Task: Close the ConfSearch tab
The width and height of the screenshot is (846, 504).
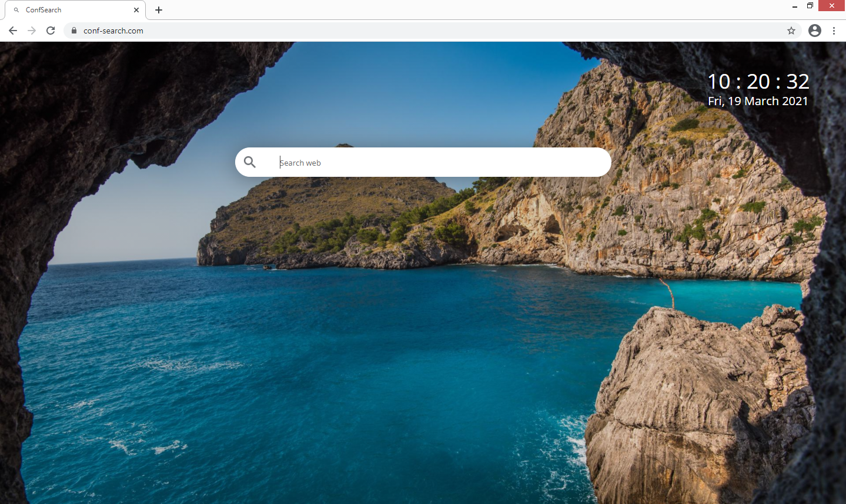Action: (136, 10)
